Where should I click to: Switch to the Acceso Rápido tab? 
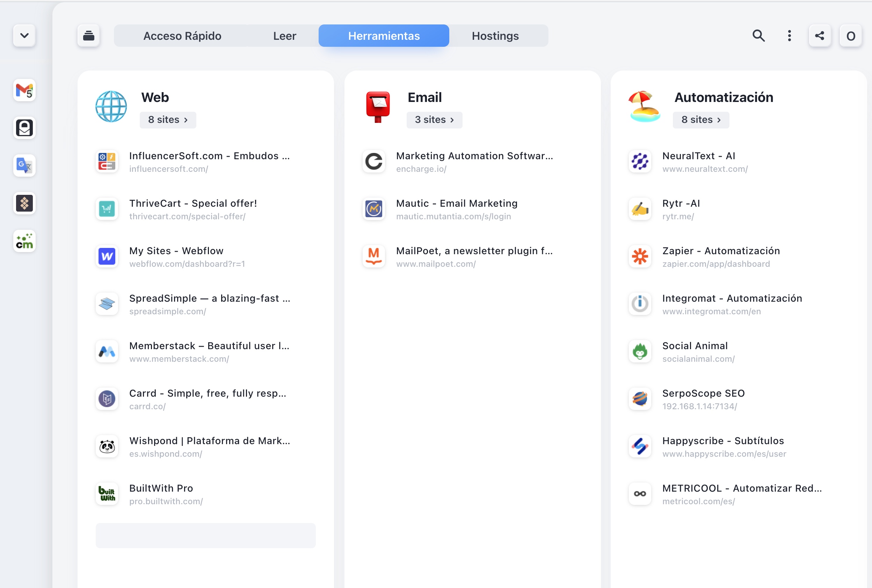click(x=182, y=36)
